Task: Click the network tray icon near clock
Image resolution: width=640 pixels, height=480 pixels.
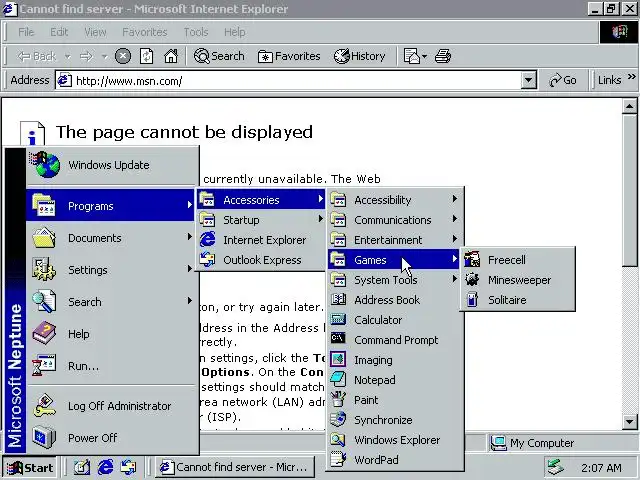Action: (x=556, y=467)
